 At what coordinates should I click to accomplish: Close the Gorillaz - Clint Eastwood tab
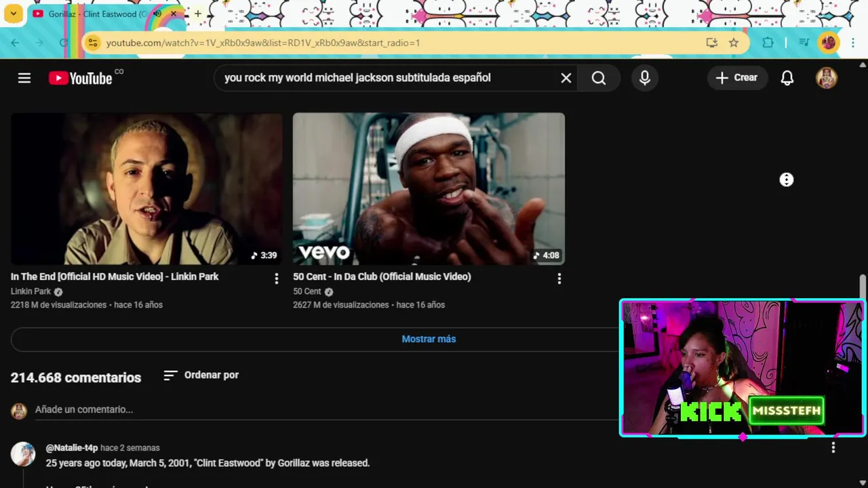point(174,14)
